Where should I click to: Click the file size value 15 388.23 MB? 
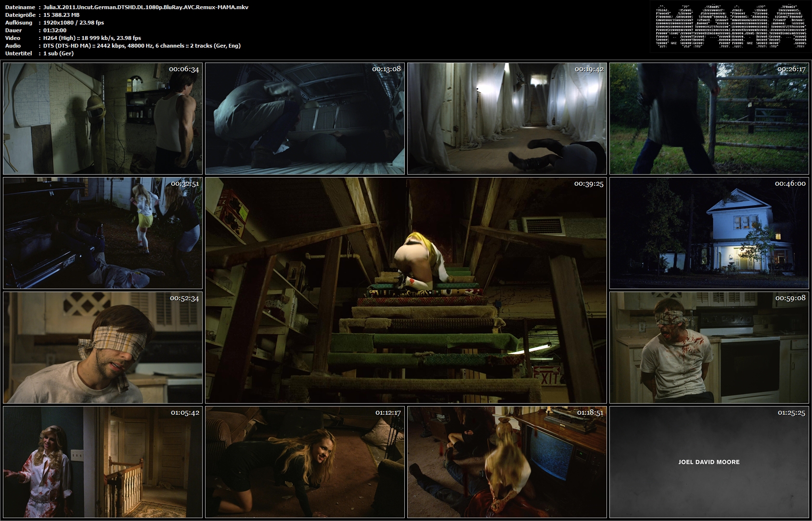click(x=62, y=15)
